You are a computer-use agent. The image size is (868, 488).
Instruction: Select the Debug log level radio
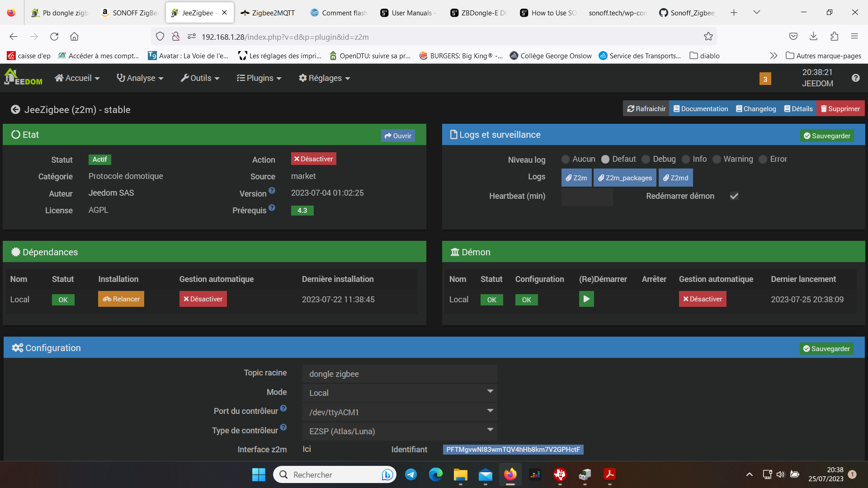pos(646,159)
